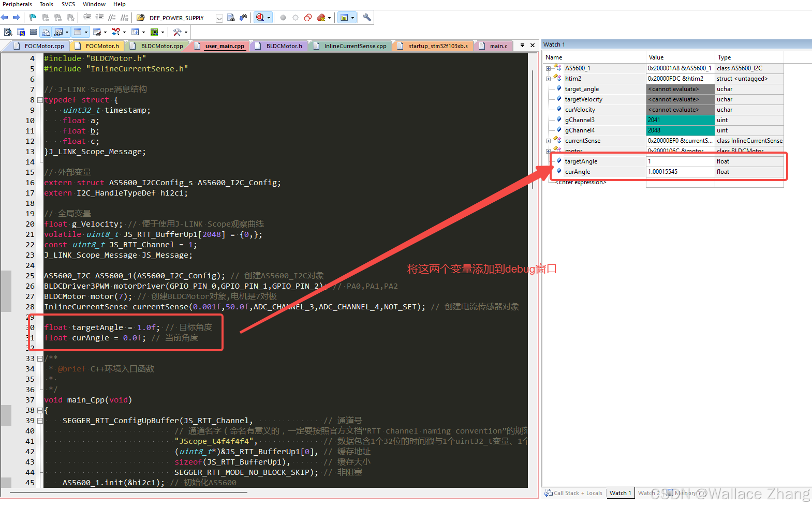This screenshot has height=508, width=812.
Task: Open Toolbox dropdown arrow
Action: [x=186, y=32]
